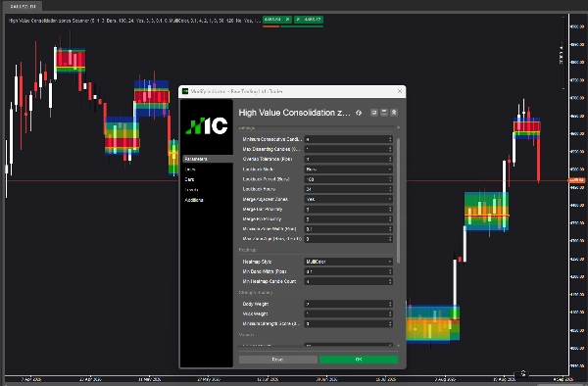Click the rightmost square icon in dialog header
This screenshot has height=386, width=588.
point(394,113)
